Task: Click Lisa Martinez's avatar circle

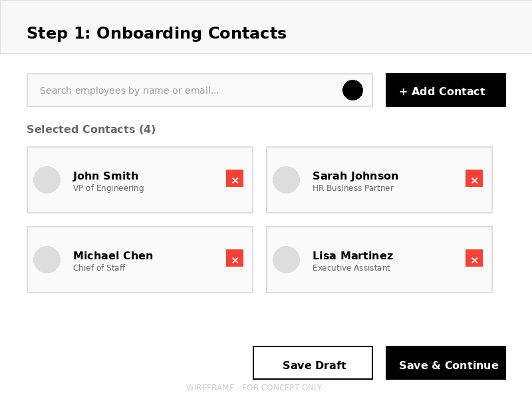Action: 287,260
